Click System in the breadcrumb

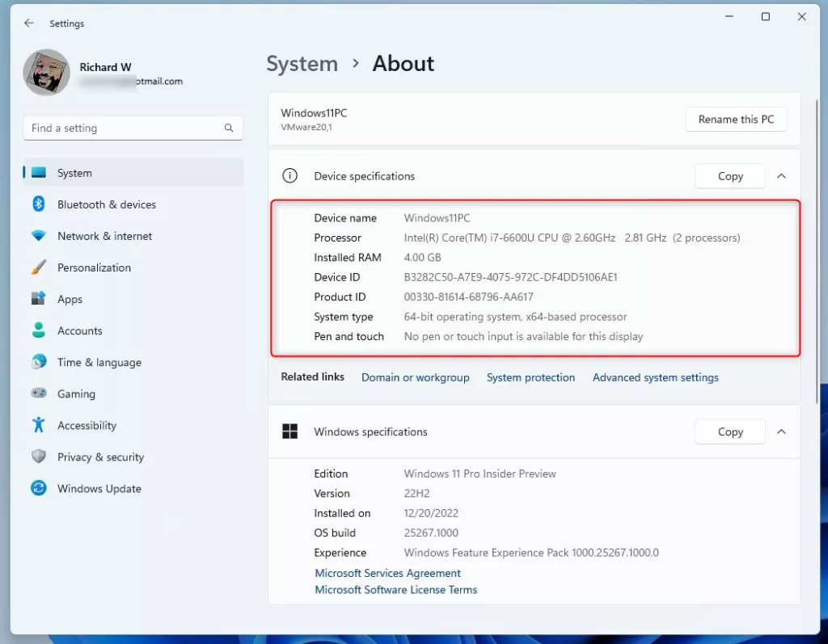pos(302,64)
